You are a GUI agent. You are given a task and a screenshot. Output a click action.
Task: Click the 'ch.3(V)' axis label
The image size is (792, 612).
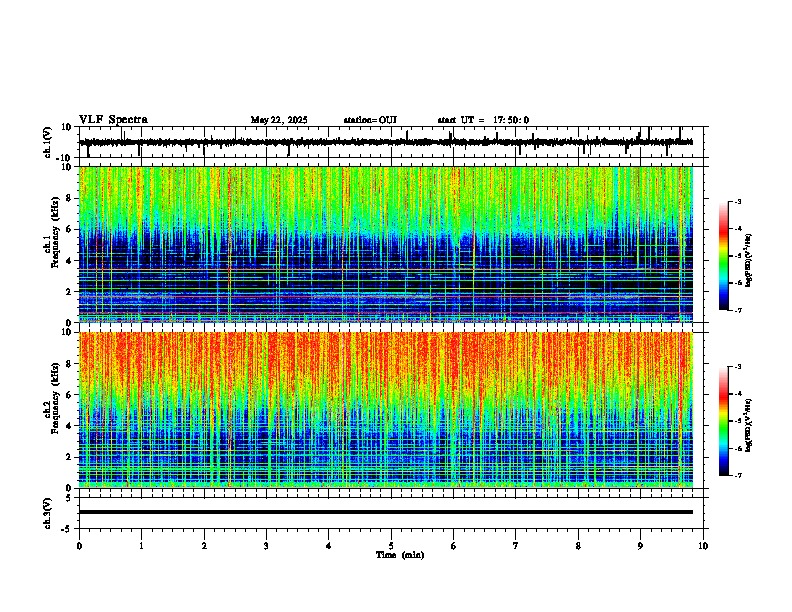pyautogui.click(x=48, y=513)
